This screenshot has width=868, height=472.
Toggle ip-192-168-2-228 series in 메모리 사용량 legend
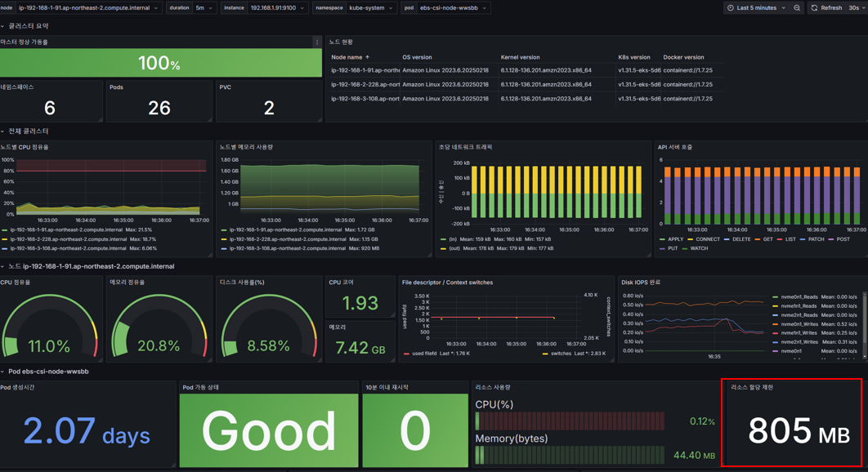pyautogui.click(x=288, y=239)
